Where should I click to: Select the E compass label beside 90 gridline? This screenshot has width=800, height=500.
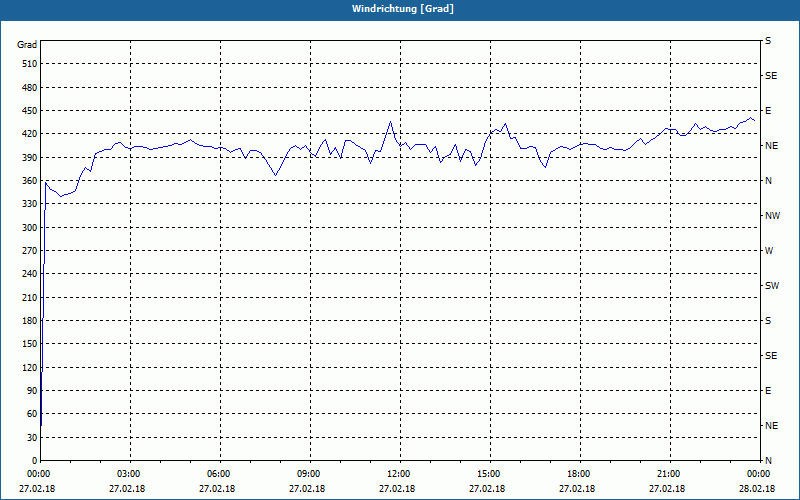(768, 391)
